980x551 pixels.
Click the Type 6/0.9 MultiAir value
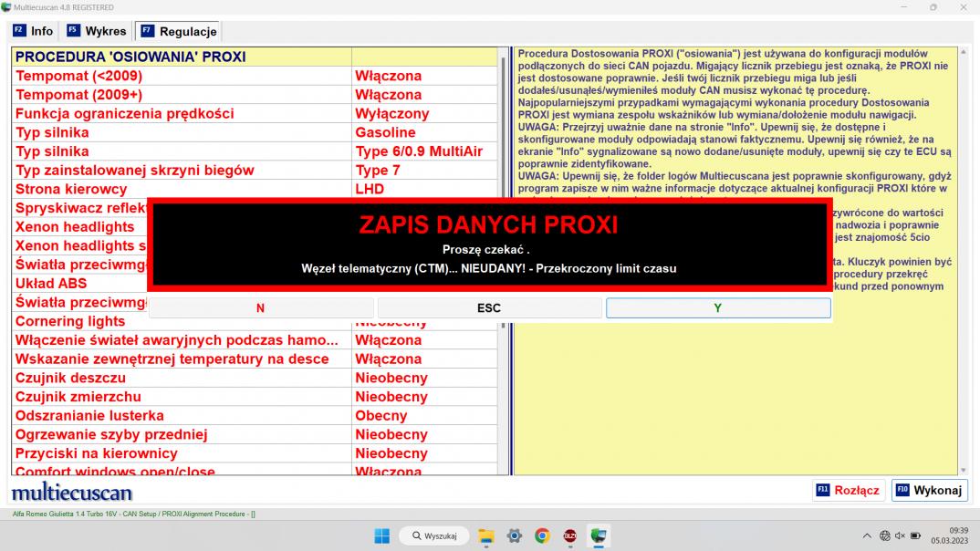tap(424, 151)
